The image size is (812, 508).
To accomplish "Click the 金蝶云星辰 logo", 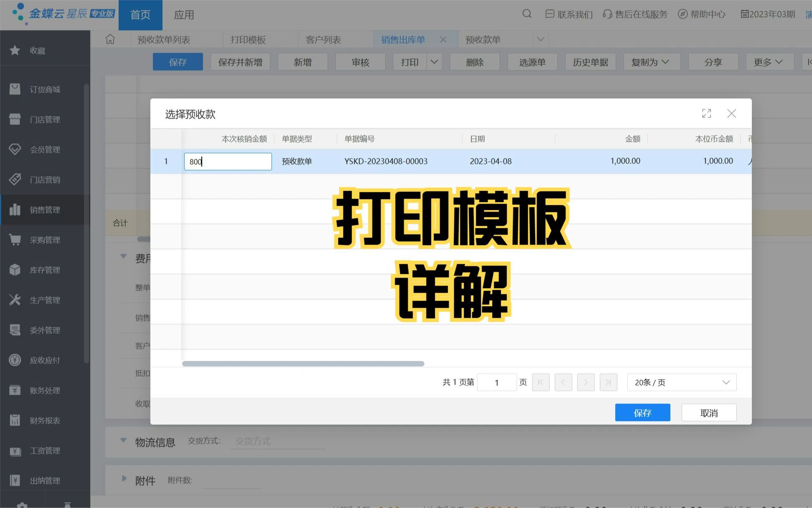I will (63, 14).
